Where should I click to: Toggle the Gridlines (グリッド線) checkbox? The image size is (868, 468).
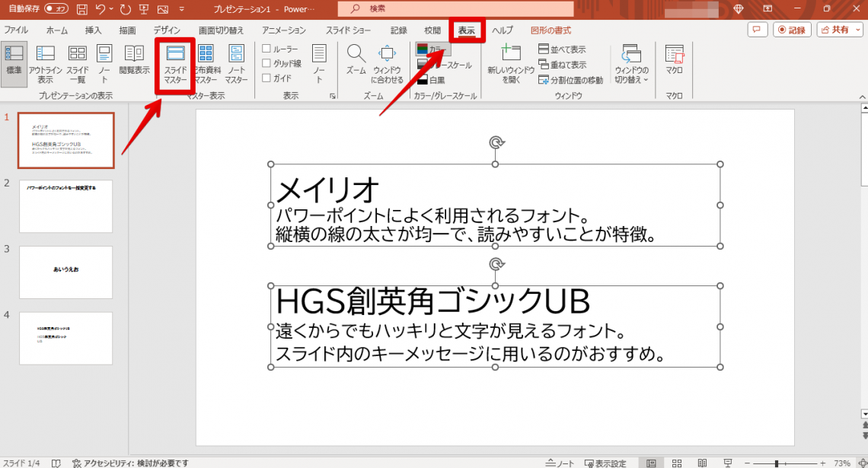click(266, 64)
